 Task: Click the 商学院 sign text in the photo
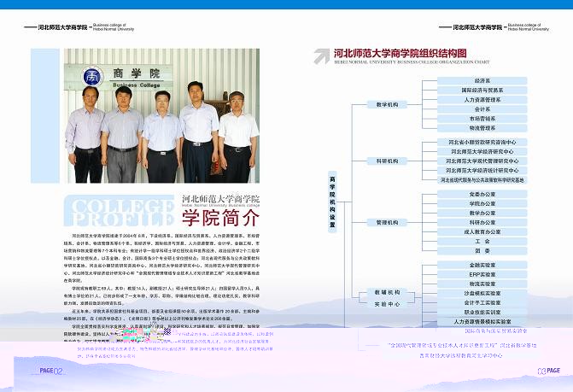point(137,73)
